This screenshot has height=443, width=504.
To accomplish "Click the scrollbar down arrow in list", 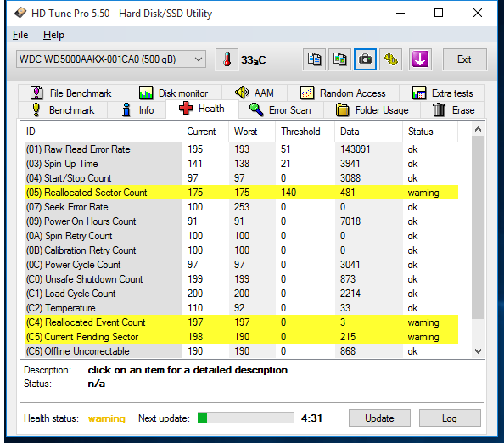I will coord(478,351).
